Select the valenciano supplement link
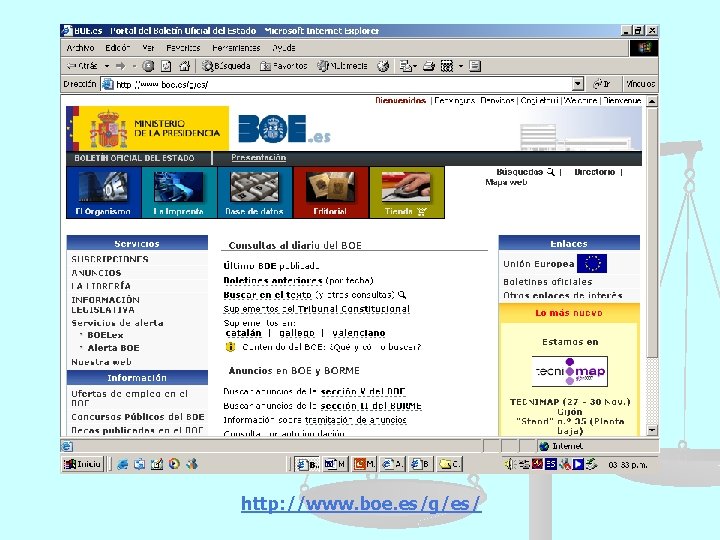Image resolution: width=720 pixels, height=540 pixels. click(x=359, y=333)
